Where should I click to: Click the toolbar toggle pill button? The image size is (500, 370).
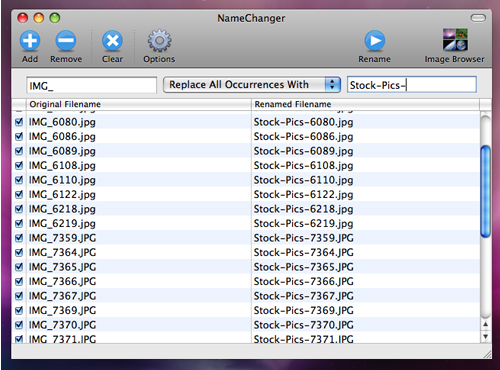[x=478, y=18]
